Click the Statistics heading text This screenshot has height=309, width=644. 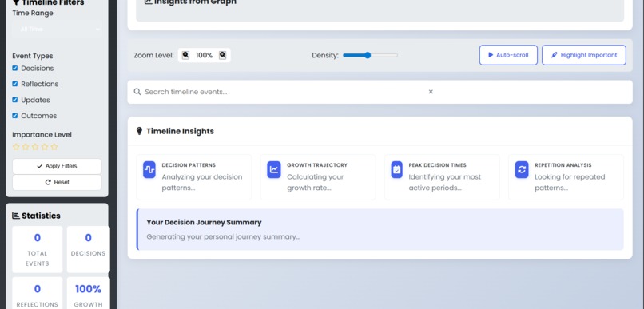click(41, 216)
